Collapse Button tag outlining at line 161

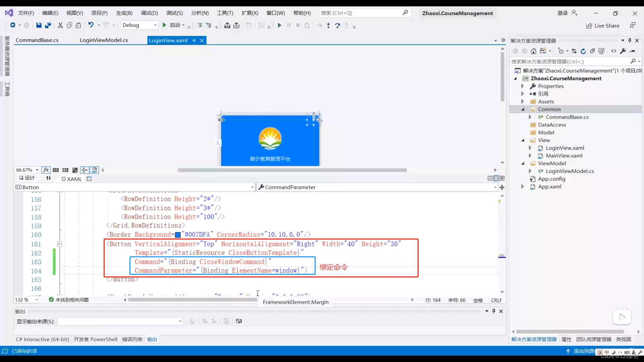[x=59, y=244]
